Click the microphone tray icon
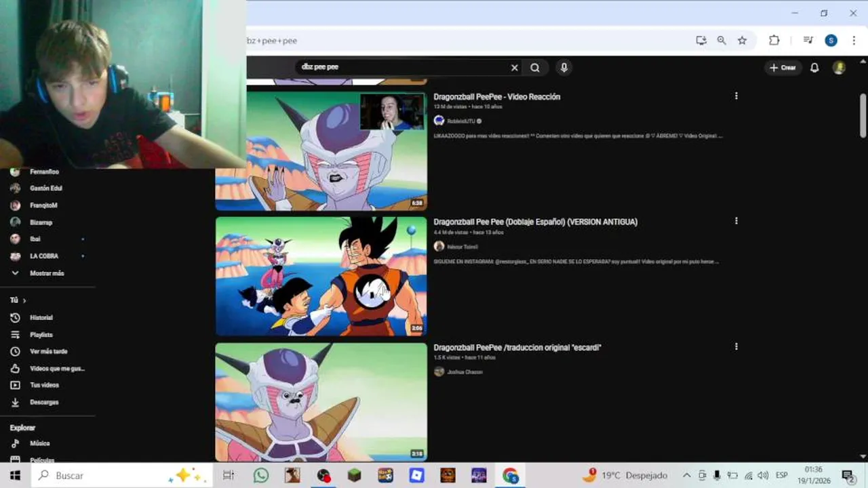 pos(717,476)
